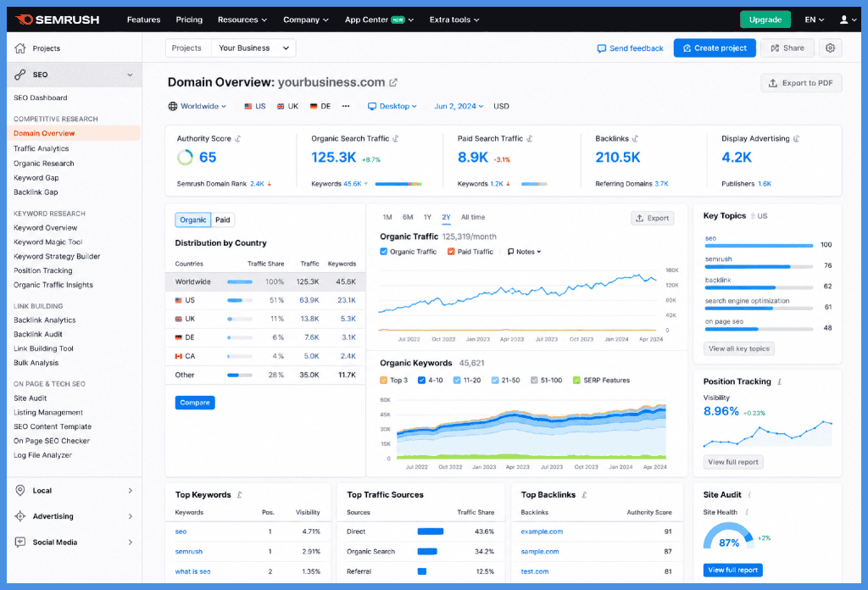This screenshot has height=590, width=868.
Task: Select the 1M time range tab
Action: click(387, 217)
